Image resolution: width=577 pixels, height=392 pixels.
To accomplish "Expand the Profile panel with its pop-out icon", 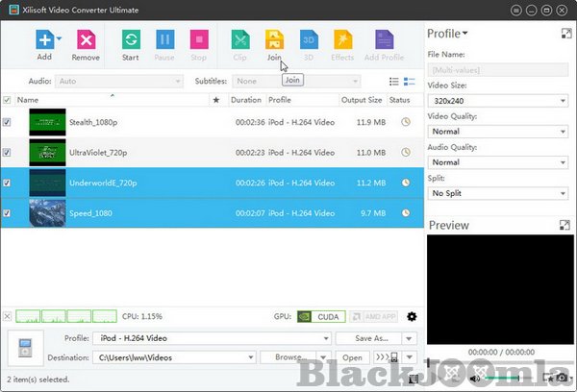I will pos(565,34).
